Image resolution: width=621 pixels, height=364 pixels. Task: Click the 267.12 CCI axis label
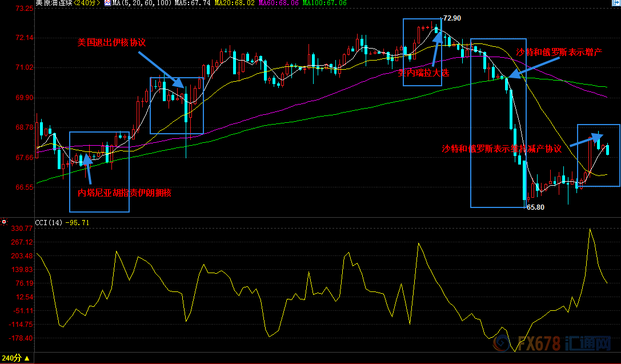tap(23, 242)
